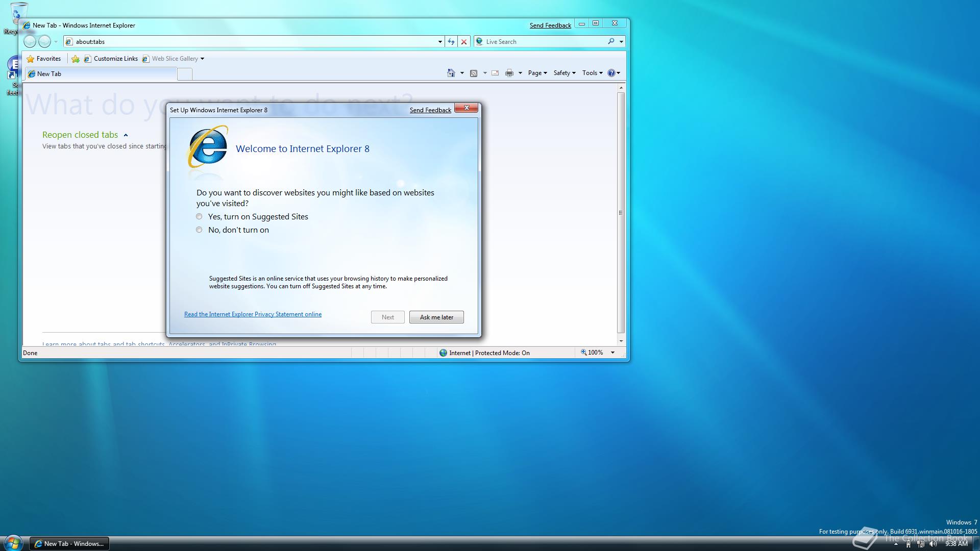
Task: Click the page vertical scrollbar
Action: [621, 212]
